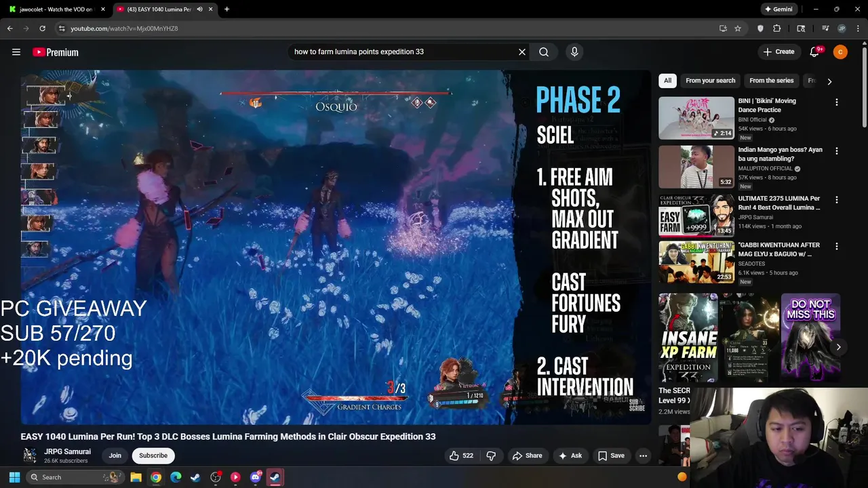Open options for BINI Bikini video
The width and height of the screenshot is (868, 488).
(x=837, y=102)
